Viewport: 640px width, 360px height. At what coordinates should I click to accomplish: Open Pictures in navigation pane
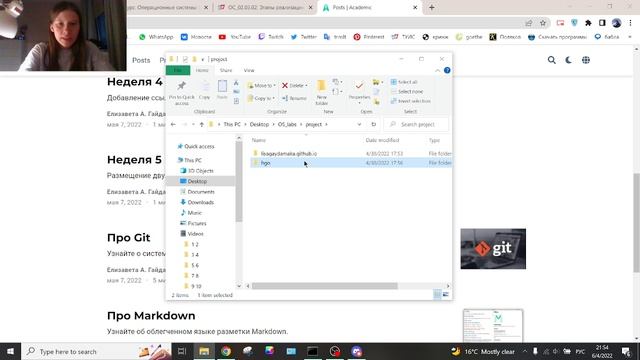tap(193, 223)
